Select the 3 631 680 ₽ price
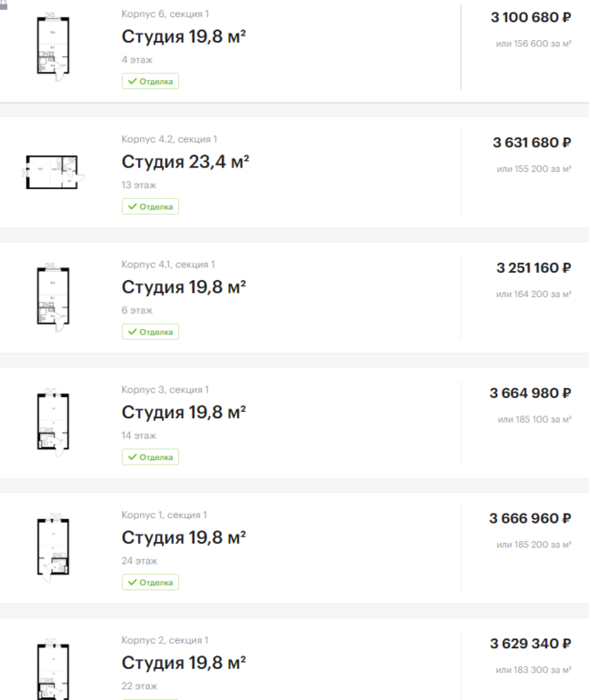Image resolution: width=589 pixels, height=700 pixels. click(x=532, y=143)
